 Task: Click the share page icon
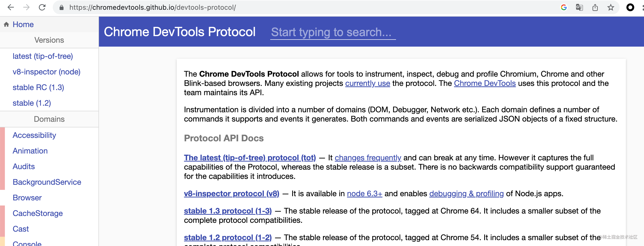tap(595, 8)
